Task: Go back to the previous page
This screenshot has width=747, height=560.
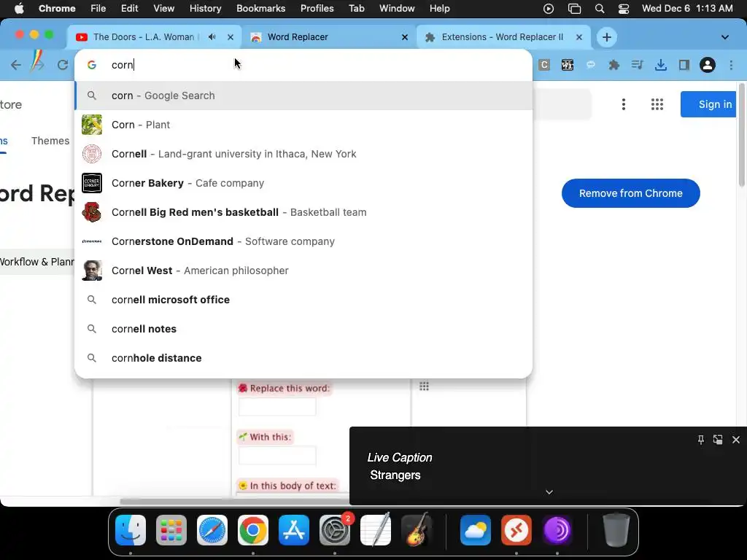Action: click(x=16, y=65)
